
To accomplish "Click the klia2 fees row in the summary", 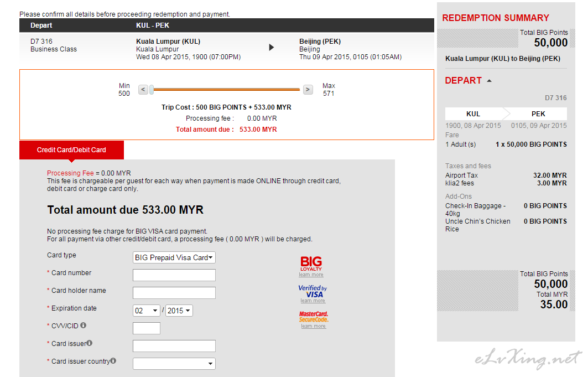I will pos(506,183).
